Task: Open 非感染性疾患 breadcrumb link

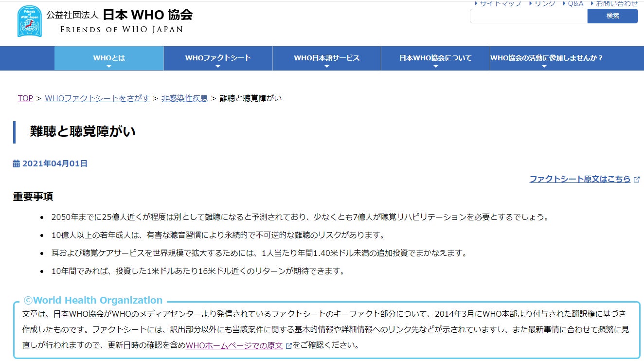Action: (x=184, y=98)
